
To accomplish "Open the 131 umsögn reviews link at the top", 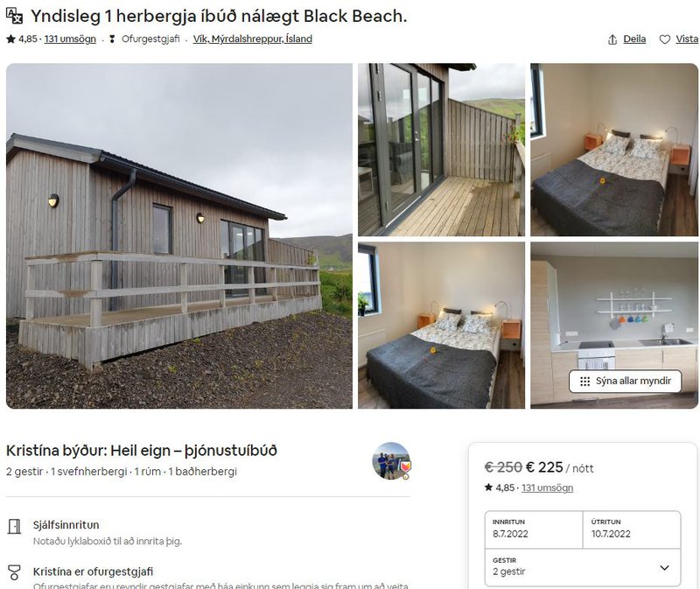I will 70,39.
